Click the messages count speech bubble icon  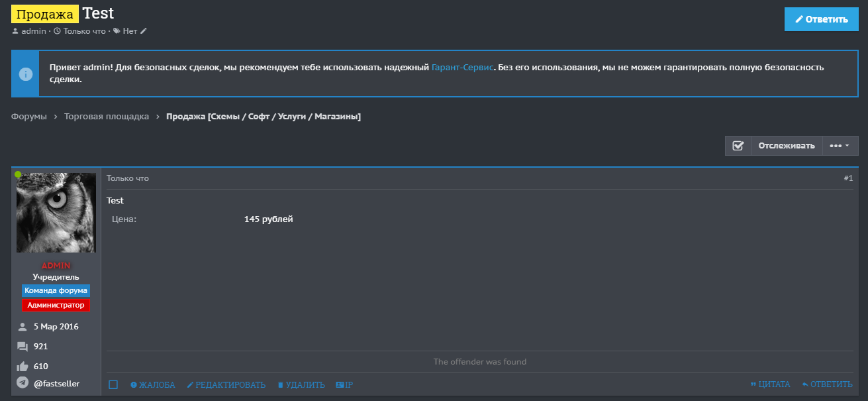(23, 347)
